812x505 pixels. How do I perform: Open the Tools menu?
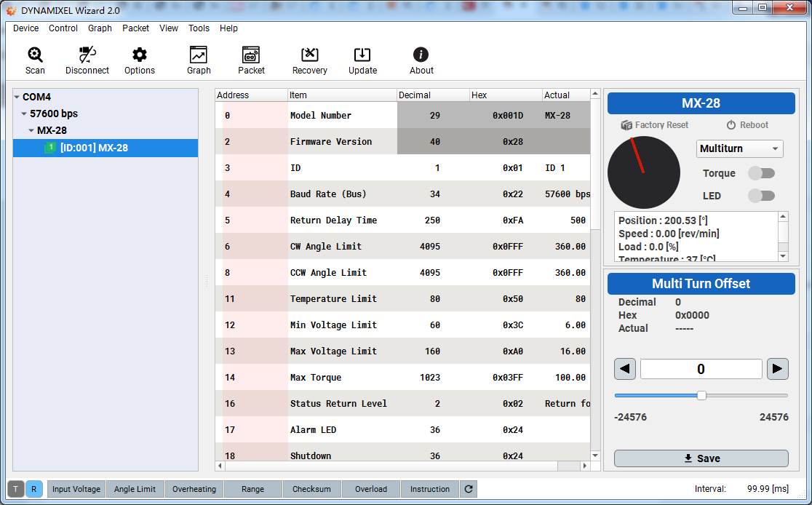coord(199,28)
